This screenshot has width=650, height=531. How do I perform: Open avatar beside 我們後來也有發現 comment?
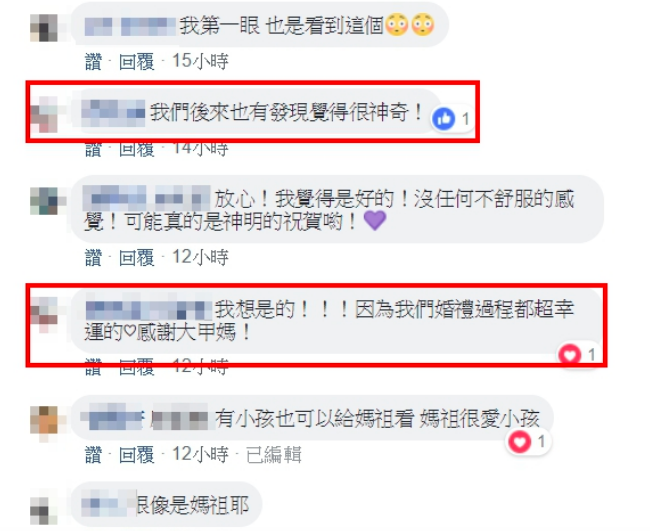coord(44,114)
